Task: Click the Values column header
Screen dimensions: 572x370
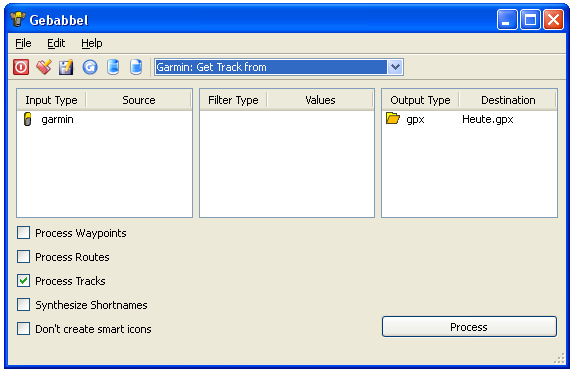Action: tap(320, 100)
